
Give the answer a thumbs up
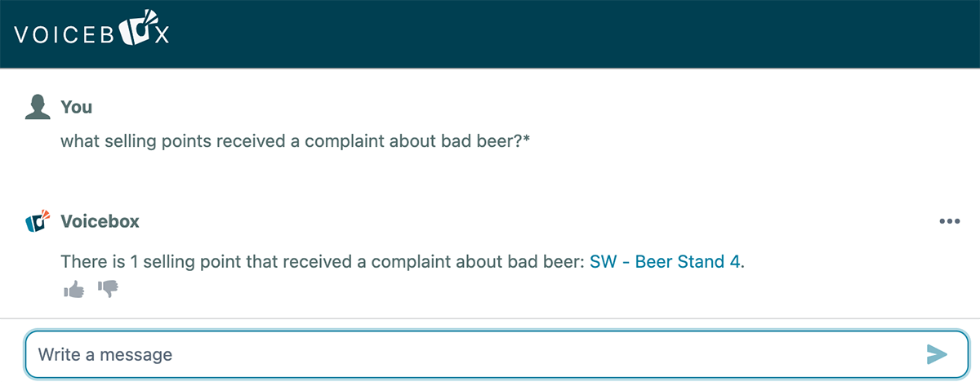73,289
